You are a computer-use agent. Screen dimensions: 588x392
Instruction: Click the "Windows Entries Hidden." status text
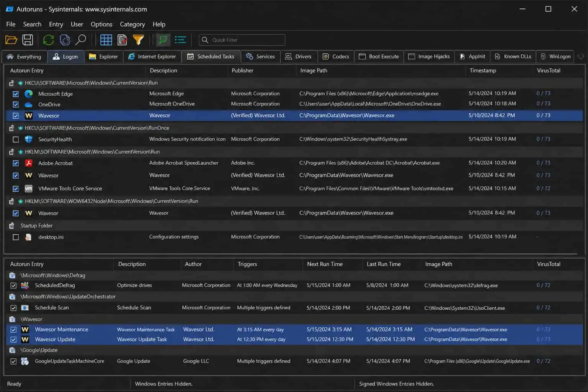(x=163, y=384)
